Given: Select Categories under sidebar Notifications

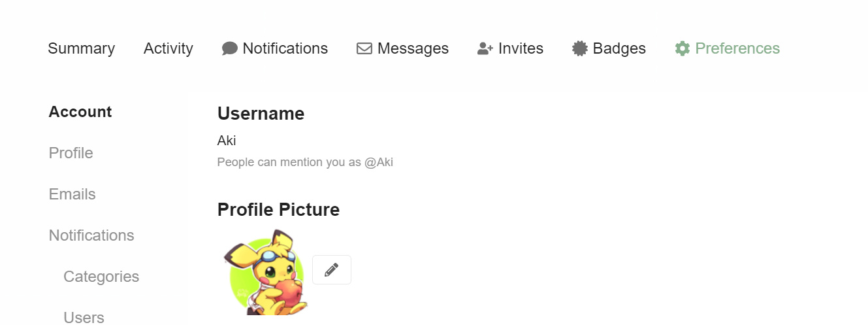Looking at the screenshot, I should (101, 277).
